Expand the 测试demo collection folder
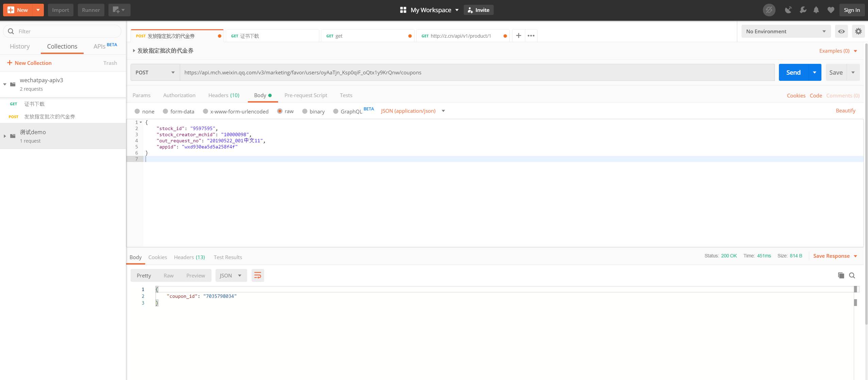Image resolution: width=868 pixels, height=380 pixels. (5, 136)
